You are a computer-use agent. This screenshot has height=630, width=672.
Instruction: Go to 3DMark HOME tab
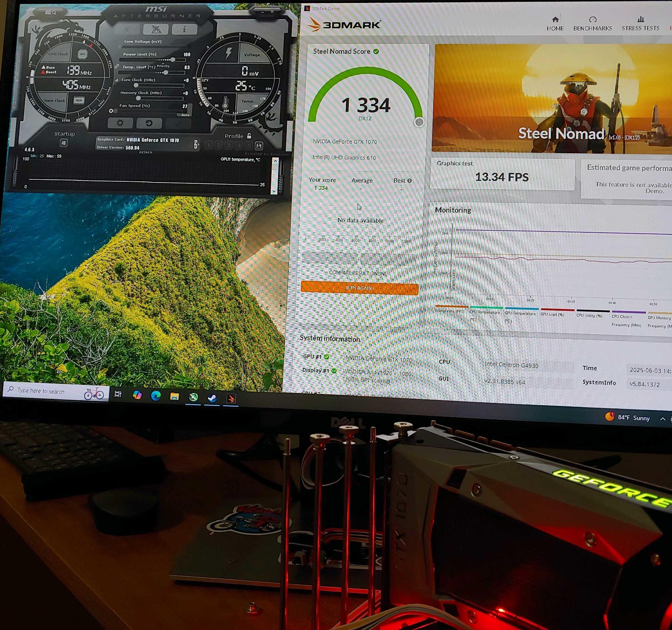555,24
